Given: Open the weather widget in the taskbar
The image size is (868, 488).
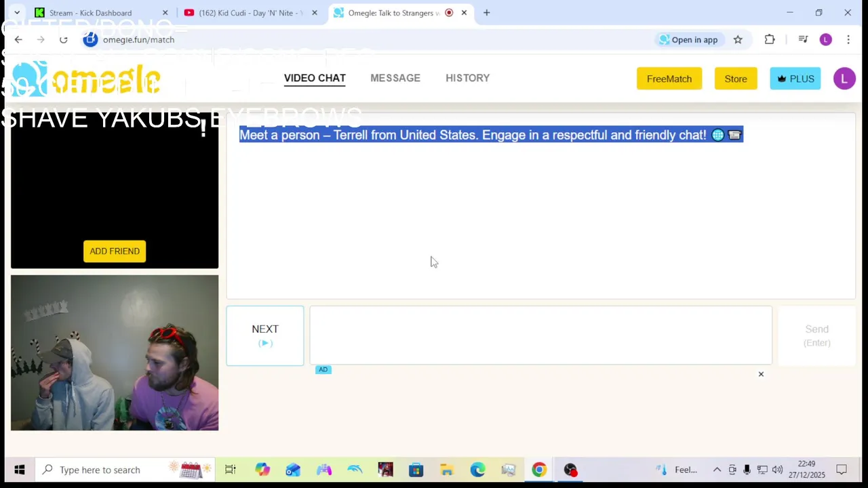Looking at the screenshot, I should pos(677,470).
